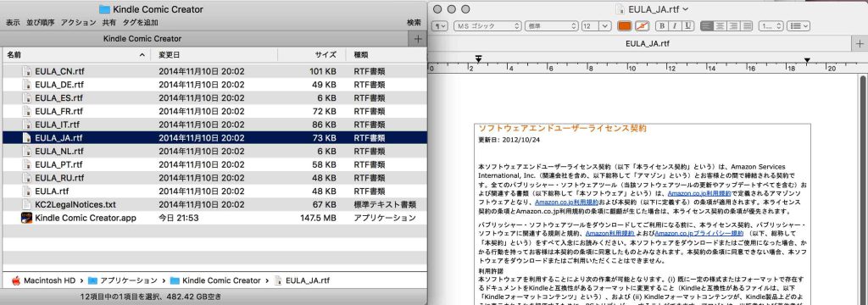868x305 pixels.
Task: Click ソフトウェアエンドユーザーライセンス契約 heading in document
Action: click(562, 129)
